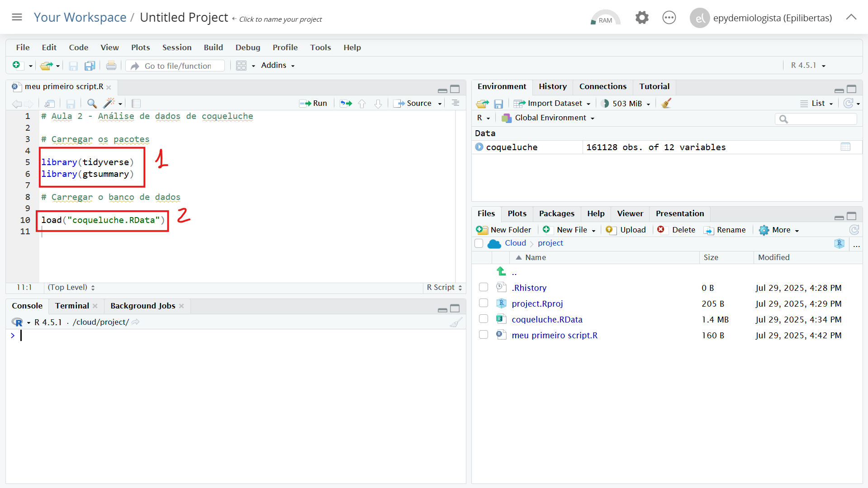868x488 pixels.
Task: Click the Go to file/function search field
Action: click(x=178, y=66)
